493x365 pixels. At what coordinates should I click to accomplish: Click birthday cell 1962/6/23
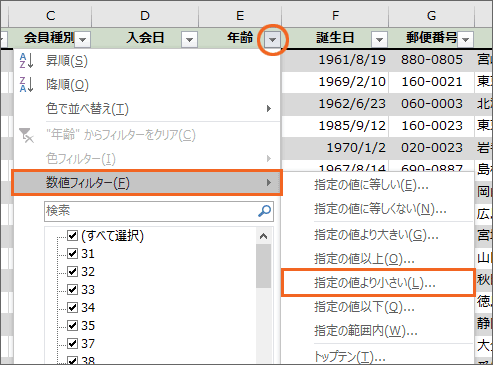(335, 104)
